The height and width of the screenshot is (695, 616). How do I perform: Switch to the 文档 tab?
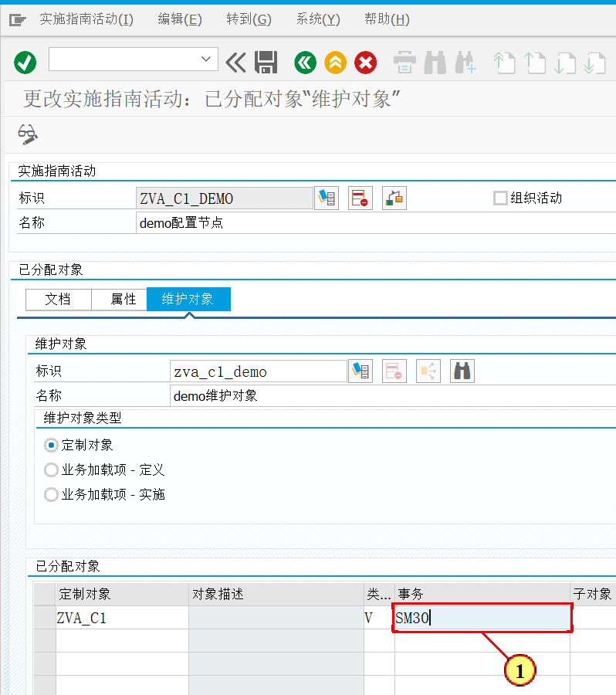59,299
